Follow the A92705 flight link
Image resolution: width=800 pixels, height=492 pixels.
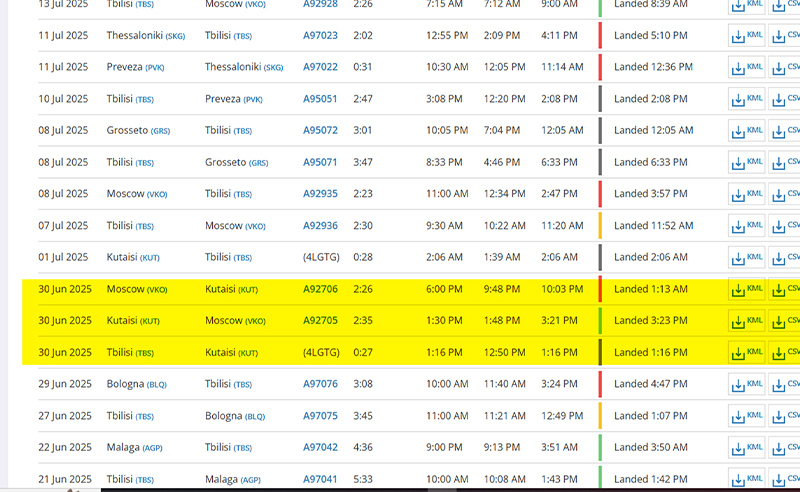tap(320, 321)
